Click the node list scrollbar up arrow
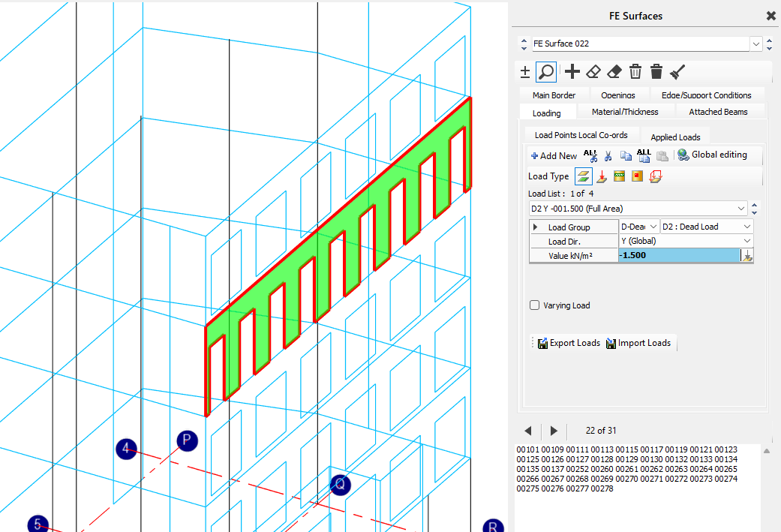This screenshot has width=781, height=532. 767,451
